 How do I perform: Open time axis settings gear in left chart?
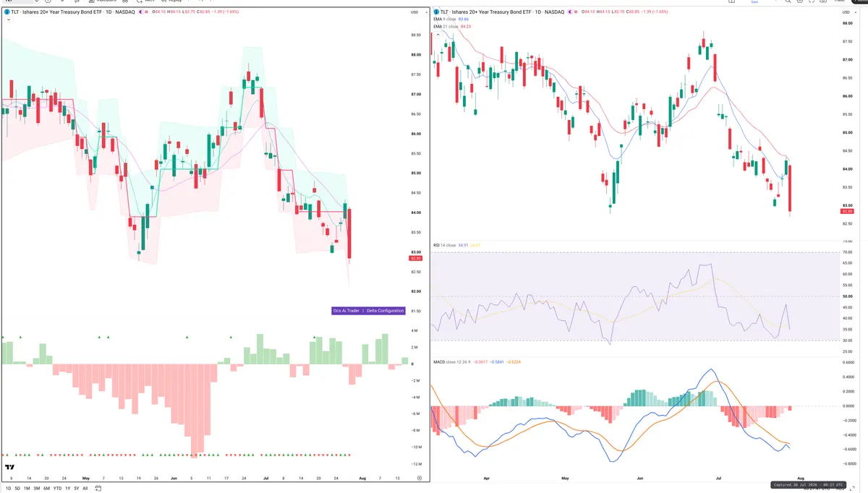pyautogui.click(x=420, y=479)
